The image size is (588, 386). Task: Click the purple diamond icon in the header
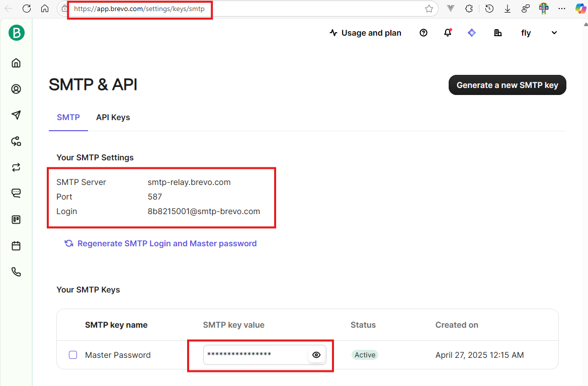[472, 33]
